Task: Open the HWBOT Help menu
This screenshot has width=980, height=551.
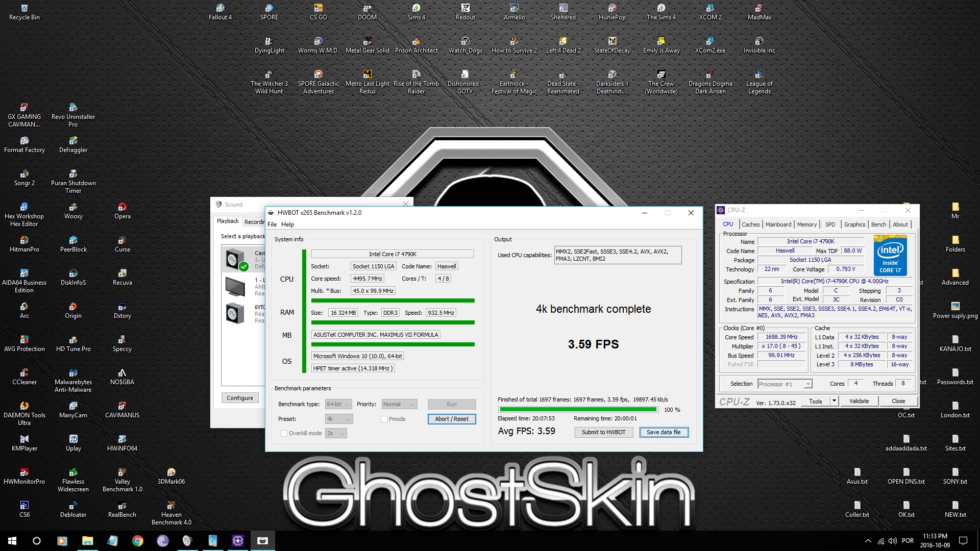Action: pos(287,224)
